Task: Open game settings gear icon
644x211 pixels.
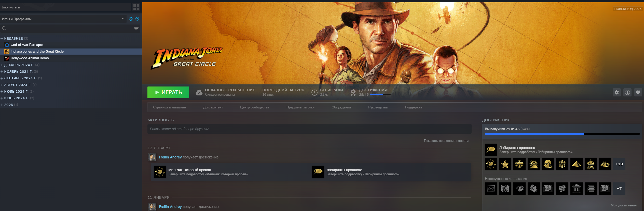Action: 617,92
